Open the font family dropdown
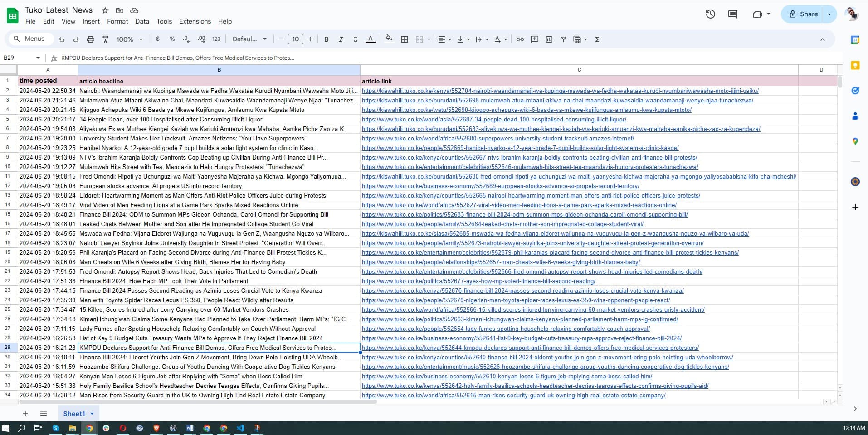Viewport: 868px width, 435px height. pos(249,39)
